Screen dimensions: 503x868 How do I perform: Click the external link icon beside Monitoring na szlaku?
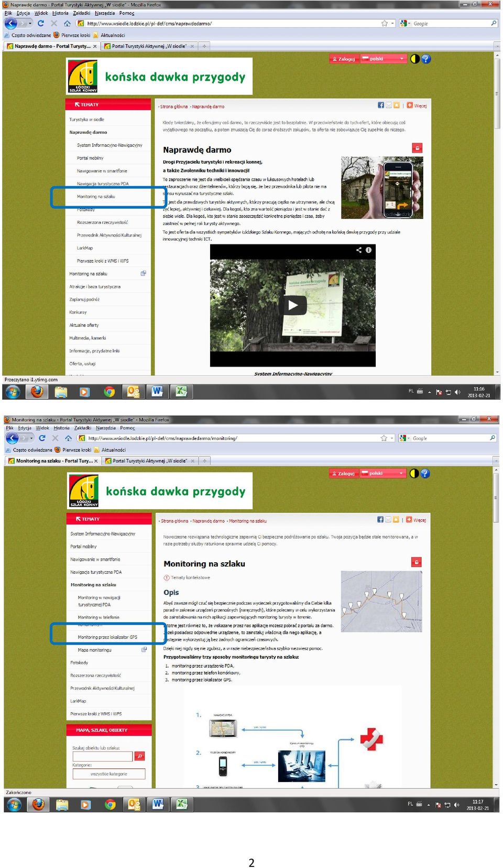[x=144, y=273]
